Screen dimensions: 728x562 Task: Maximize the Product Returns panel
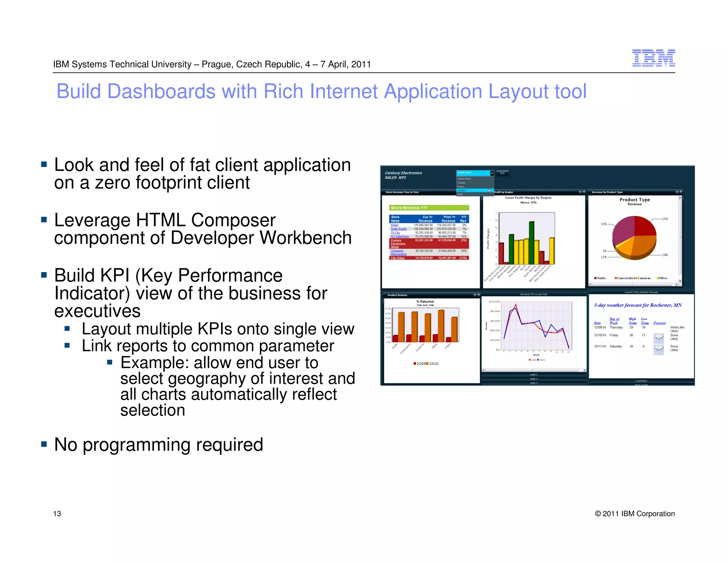[x=478, y=295]
